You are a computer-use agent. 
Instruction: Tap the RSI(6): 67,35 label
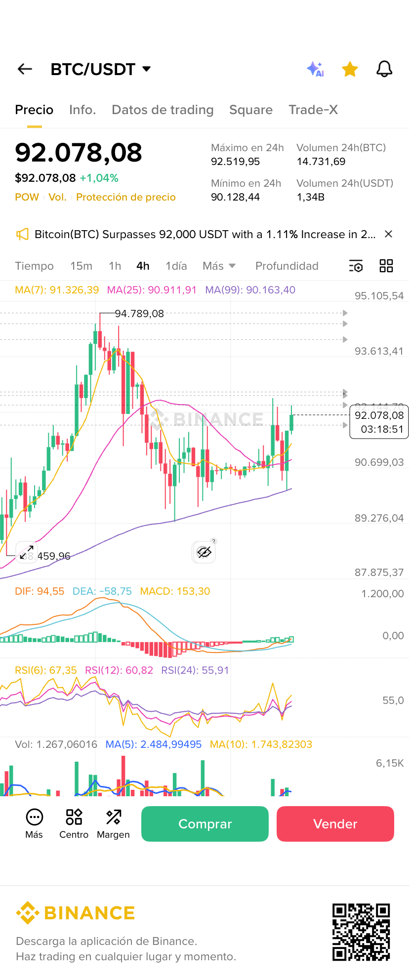pos(46,670)
